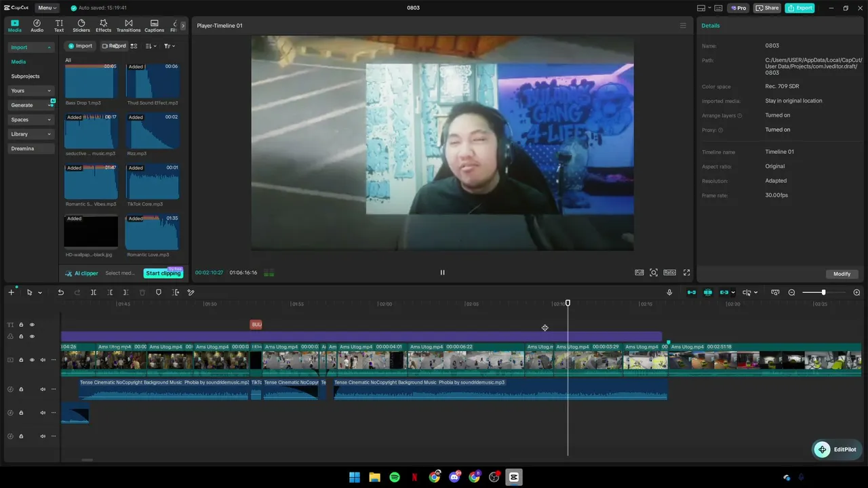The height and width of the screenshot is (488, 868).
Task: Open Dreamina in sidebar
Action: pos(31,148)
